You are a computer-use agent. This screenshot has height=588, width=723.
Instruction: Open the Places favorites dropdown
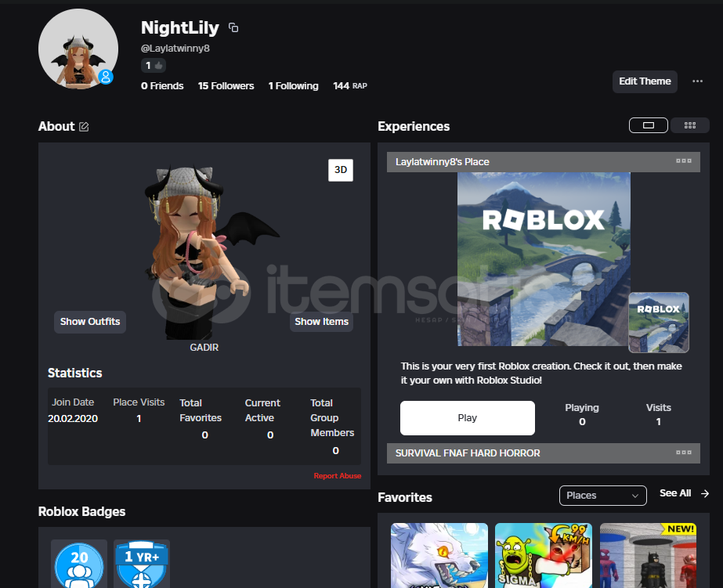[602, 496]
